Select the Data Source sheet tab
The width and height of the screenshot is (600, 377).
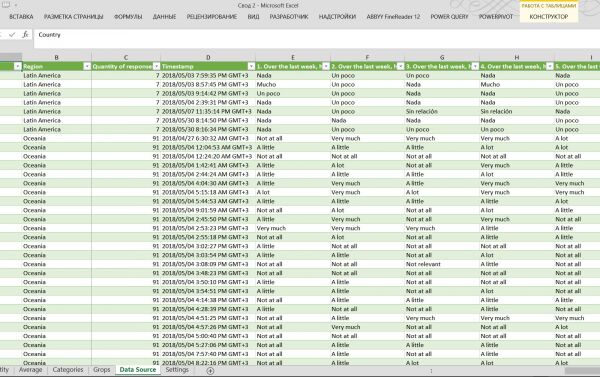[138, 370]
